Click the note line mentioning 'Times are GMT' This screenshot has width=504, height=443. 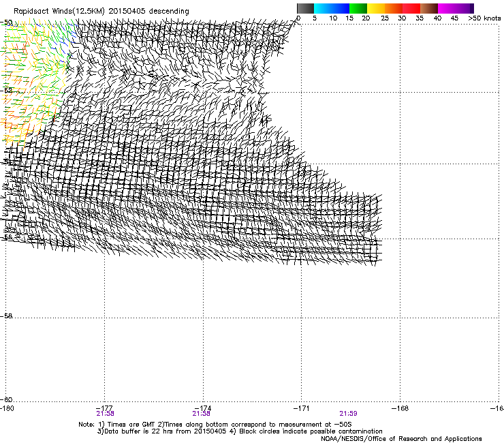[215, 425]
